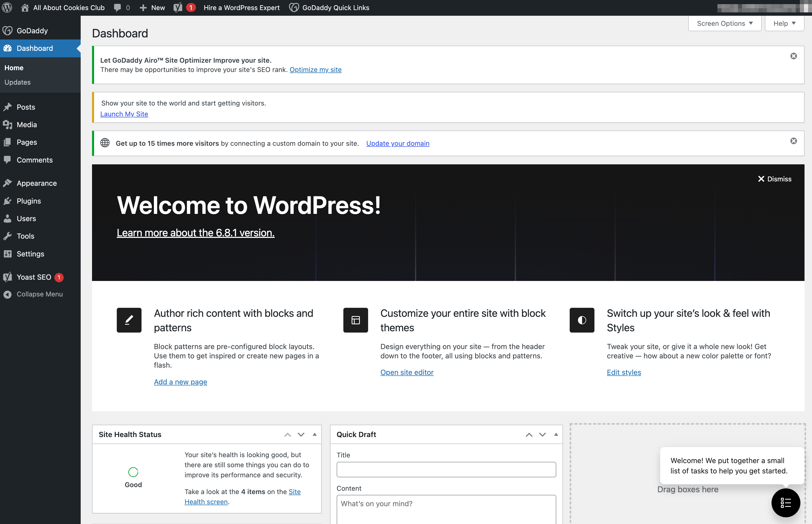This screenshot has width=812, height=524.
Task: Open Yoast icon in top admin bar
Action: pyautogui.click(x=178, y=7)
